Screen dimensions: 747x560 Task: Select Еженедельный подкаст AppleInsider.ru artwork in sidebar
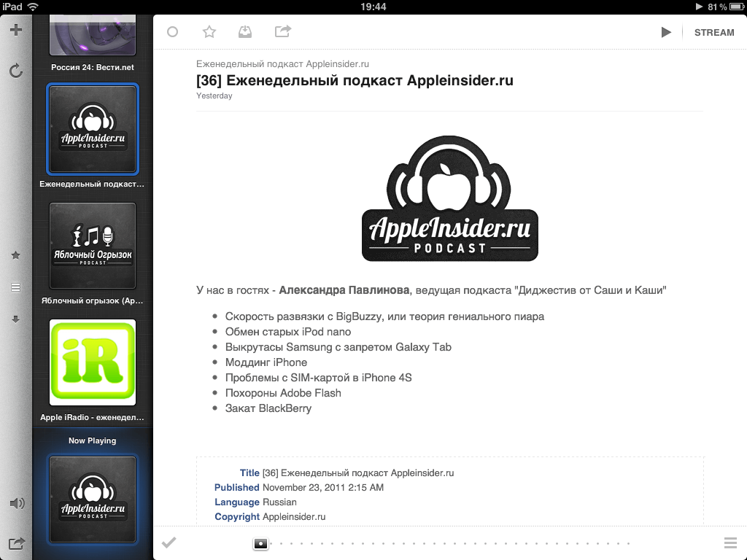coord(93,129)
